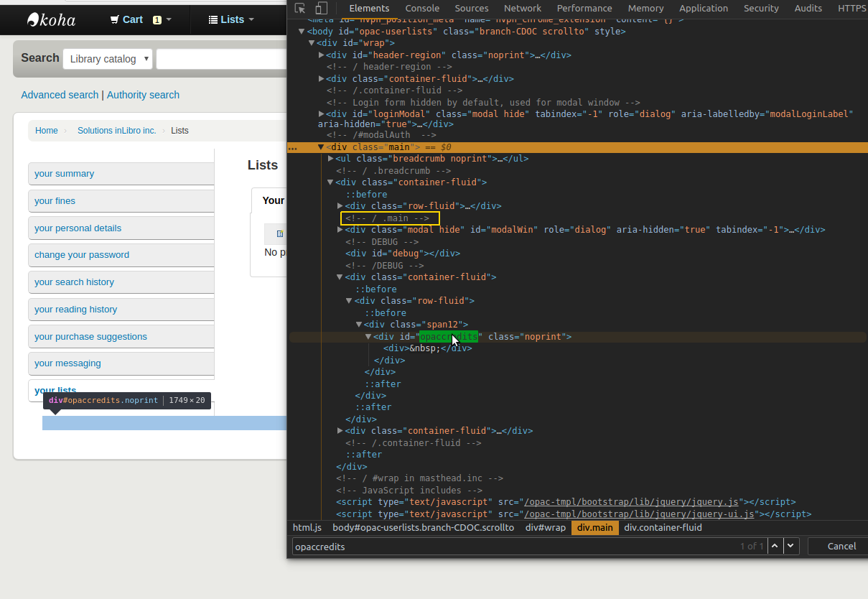Image resolution: width=868 pixels, height=599 pixels.
Task: Switch to the Console tab
Action: coord(422,9)
